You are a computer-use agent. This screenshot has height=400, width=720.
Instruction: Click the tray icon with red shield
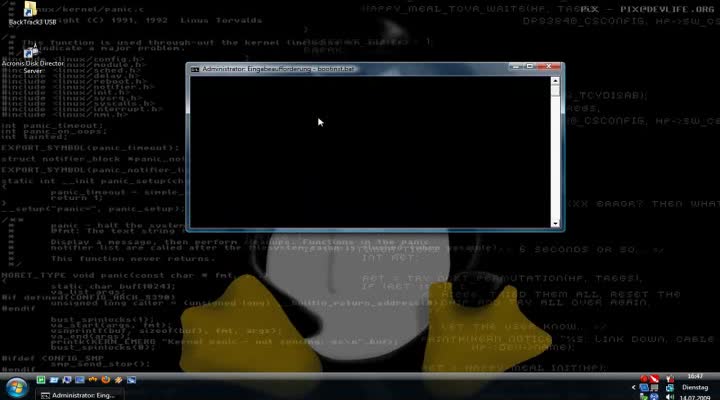670,379
